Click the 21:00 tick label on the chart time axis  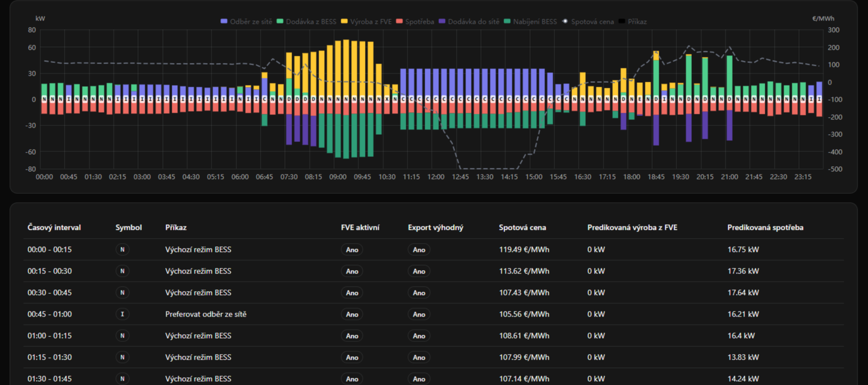pos(729,177)
